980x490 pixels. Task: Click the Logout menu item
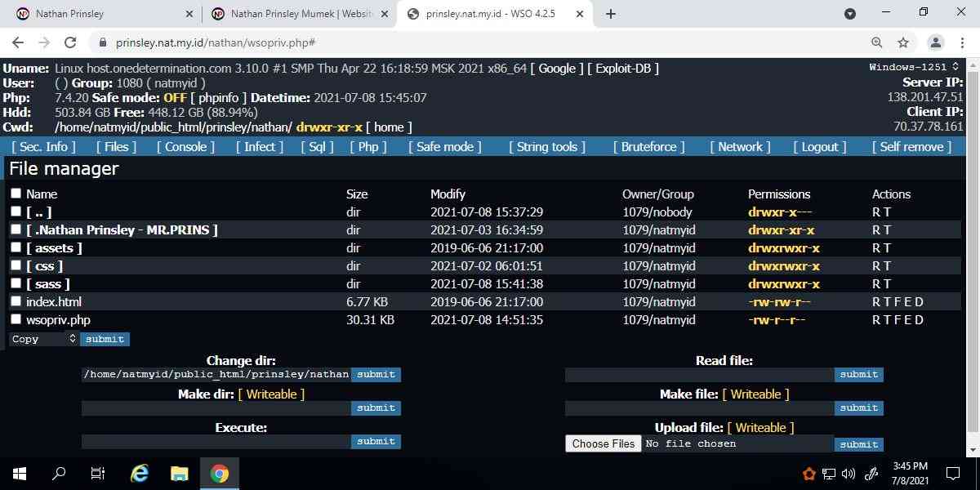(820, 147)
